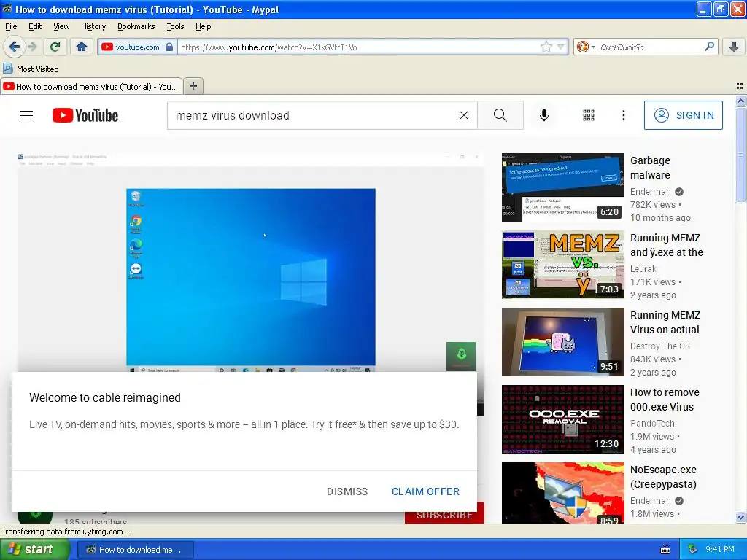Click the DuckDuckGo search input field
Screen dimensions: 747x560
[x=650, y=47]
